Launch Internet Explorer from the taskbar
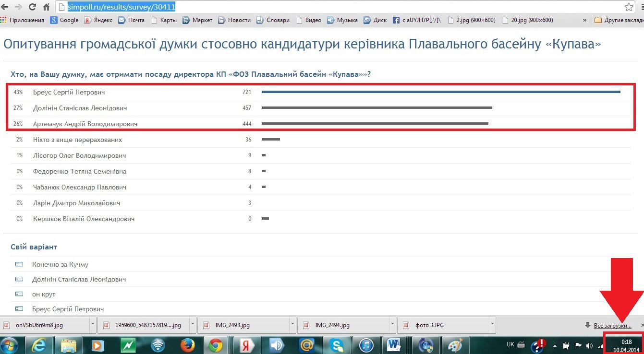This screenshot has height=354, width=644. (39, 345)
